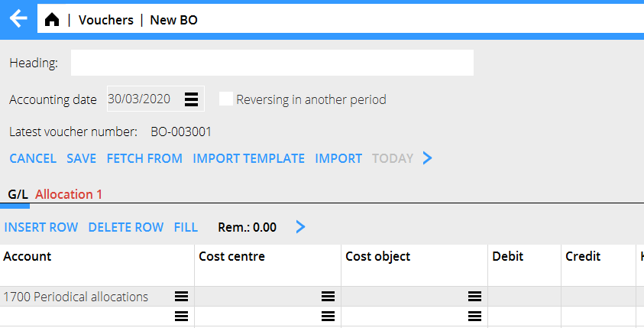Open cost centre lookup in second row
This screenshot has width=644, height=328.
coord(328,315)
